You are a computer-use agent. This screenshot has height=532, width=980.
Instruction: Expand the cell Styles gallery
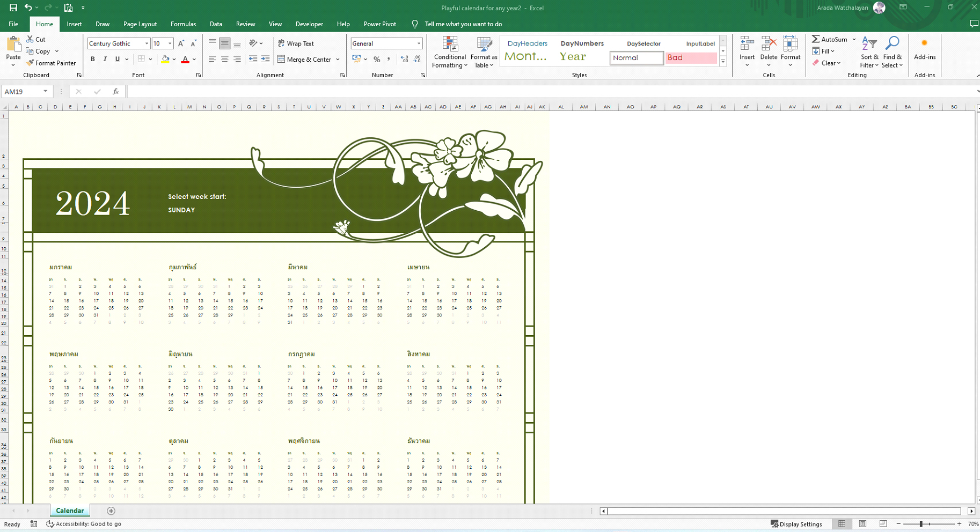pyautogui.click(x=723, y=62)
